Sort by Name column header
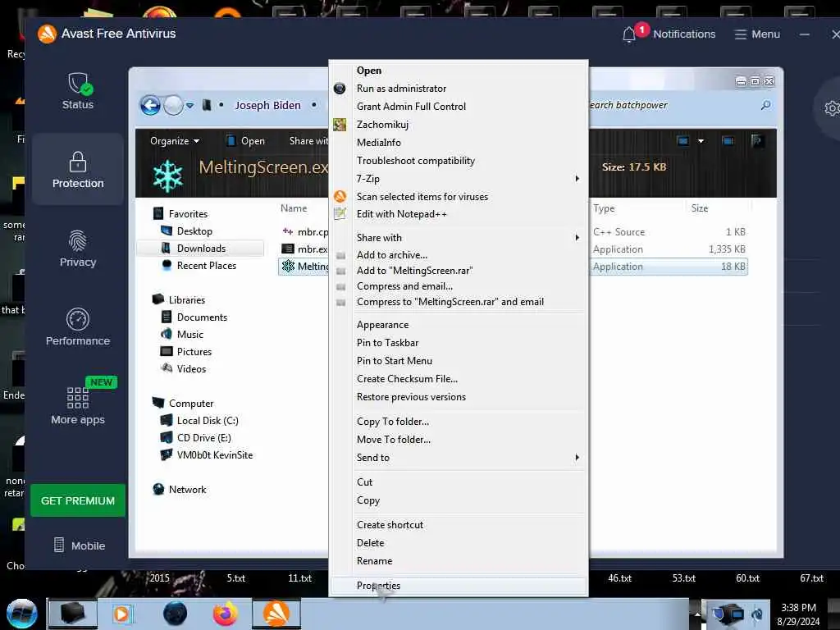 click(x=294, y=208)
